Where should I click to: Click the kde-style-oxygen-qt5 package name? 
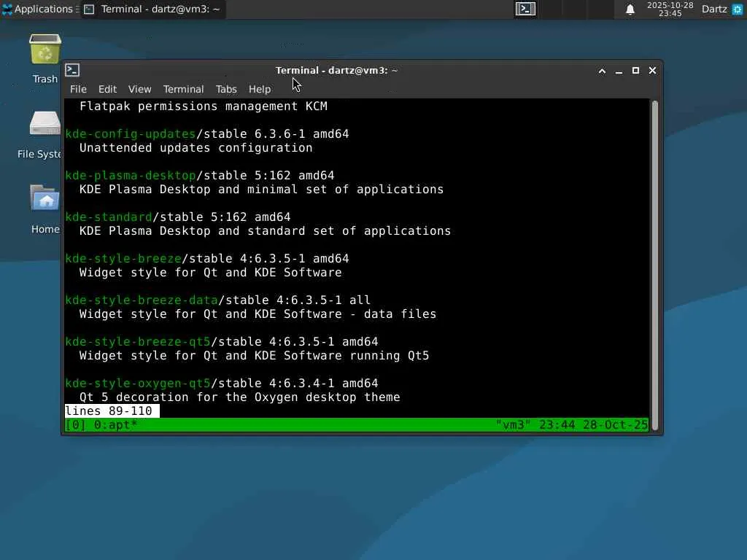tap(138, 383)
